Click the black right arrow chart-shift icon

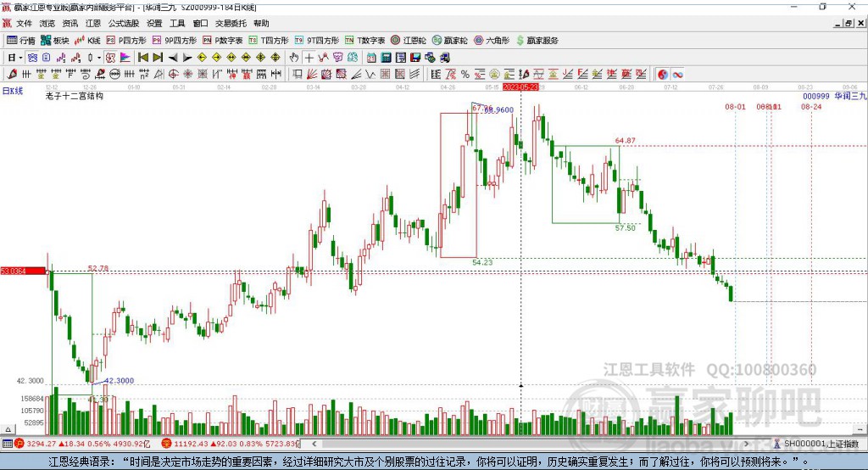click(187, 58)
